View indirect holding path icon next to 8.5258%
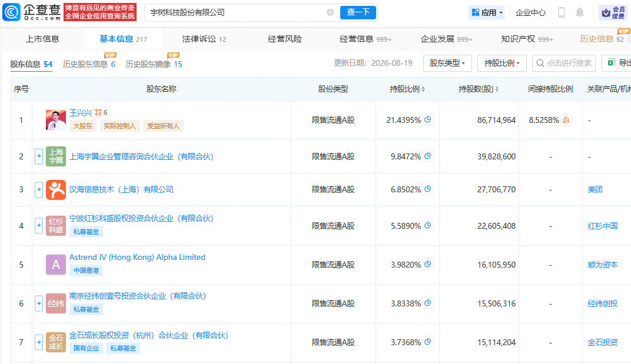This screenshot has height=364, width=631. [x=566, y=120]
